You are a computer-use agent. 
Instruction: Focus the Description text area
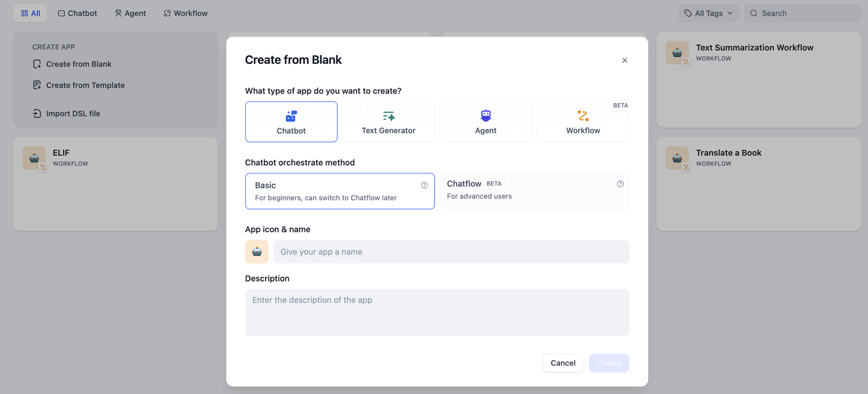(x=437, y=312)
